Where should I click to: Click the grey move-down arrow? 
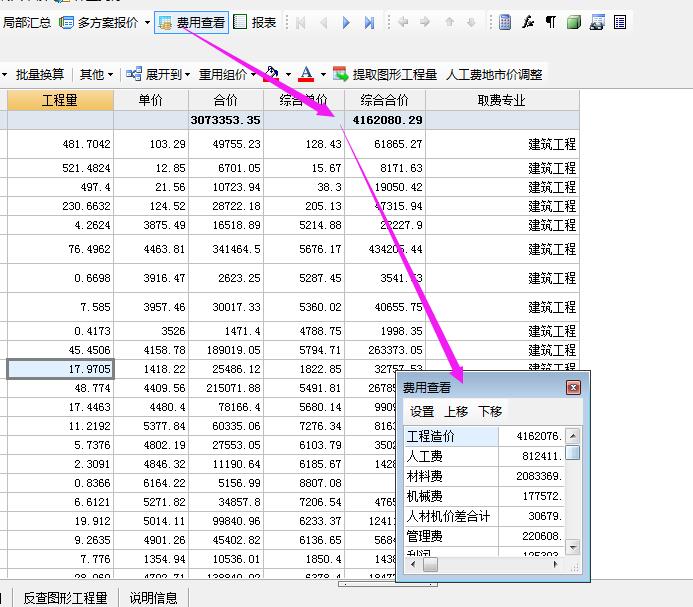[x=471, y=22]
